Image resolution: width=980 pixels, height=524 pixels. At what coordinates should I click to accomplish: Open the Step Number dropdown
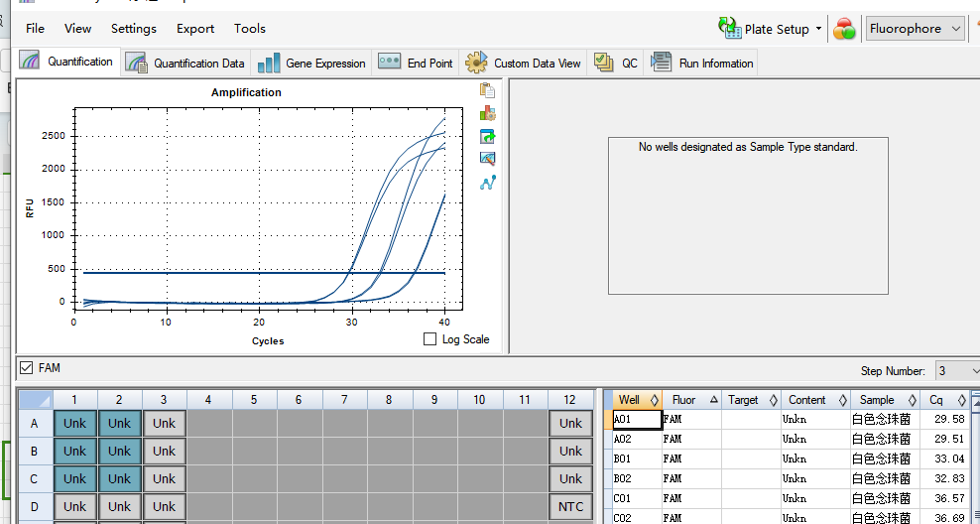[x=957, y=371]
